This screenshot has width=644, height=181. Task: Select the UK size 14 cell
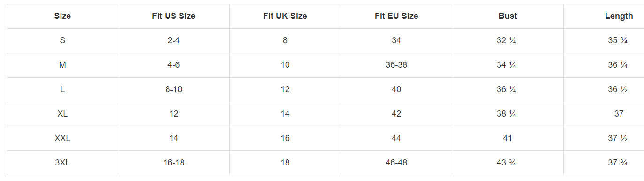click(285, 114)
